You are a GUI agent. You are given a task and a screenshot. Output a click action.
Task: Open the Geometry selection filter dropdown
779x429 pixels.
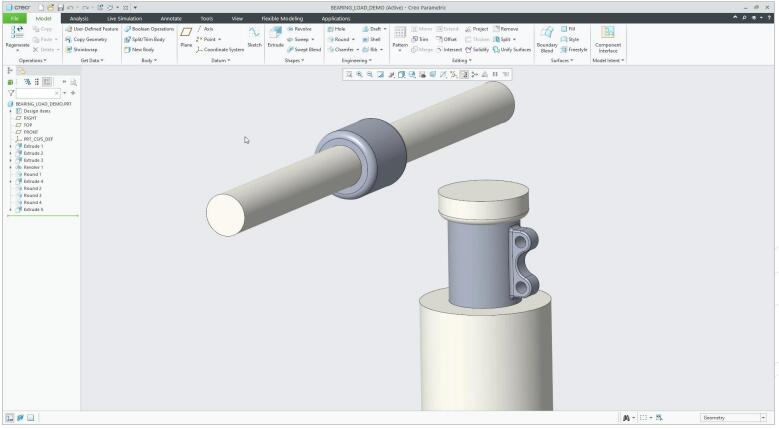point(762,417)
